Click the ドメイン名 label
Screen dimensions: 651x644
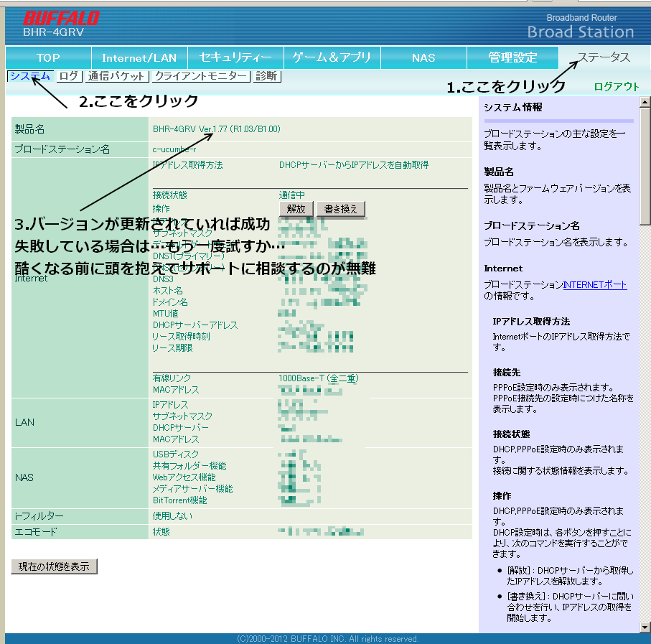170,302
